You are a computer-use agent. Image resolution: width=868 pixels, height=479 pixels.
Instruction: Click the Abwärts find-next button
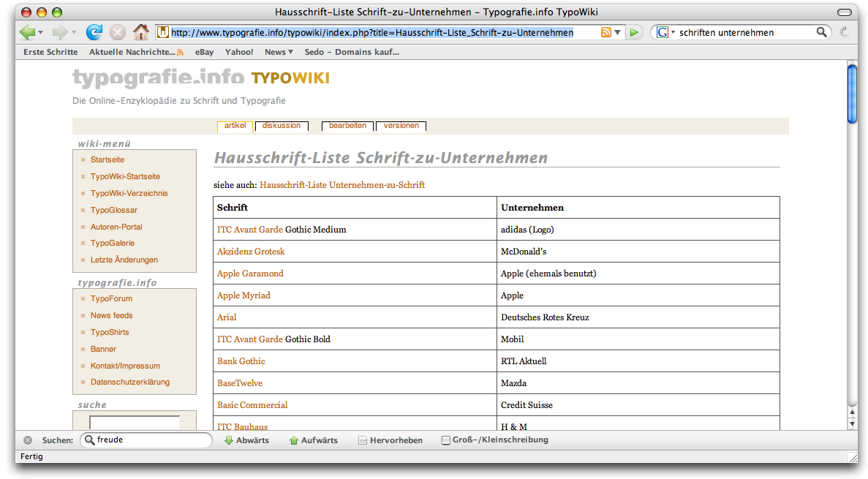tap(246, 440)
